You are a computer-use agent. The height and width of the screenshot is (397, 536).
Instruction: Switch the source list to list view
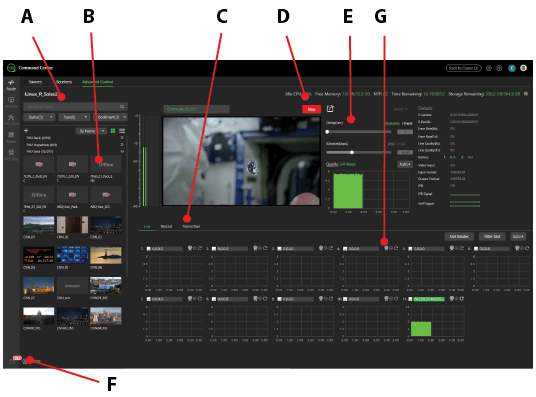(x=122, y=131)
